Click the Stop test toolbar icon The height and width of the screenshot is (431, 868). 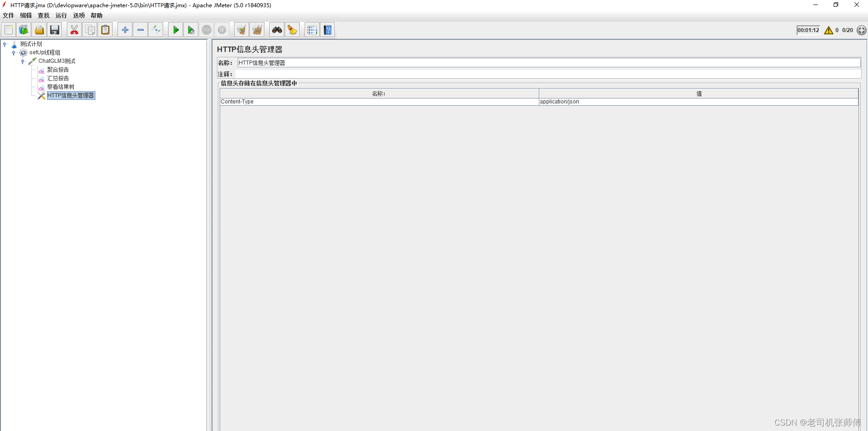pyautogui.click(x=207, y=30)
